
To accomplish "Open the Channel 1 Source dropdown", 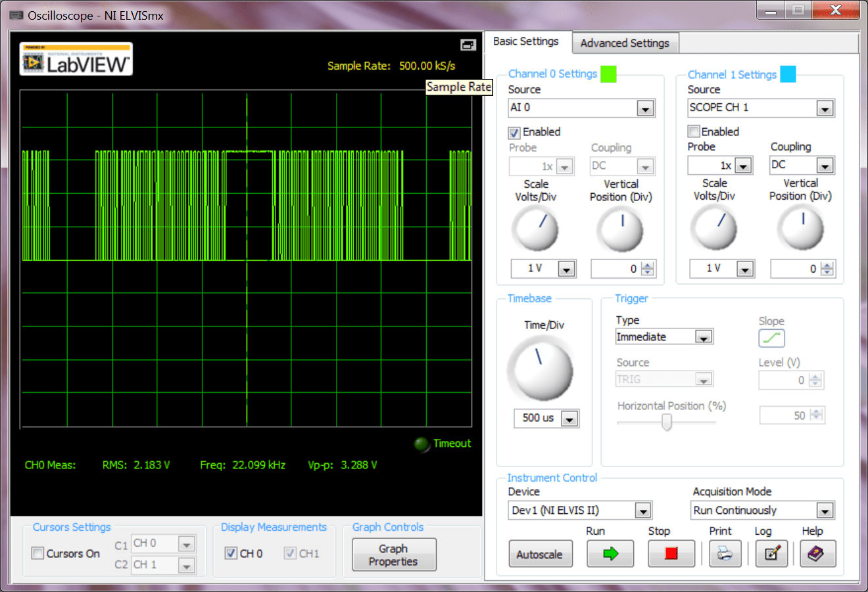I will (x=825, y=108).
